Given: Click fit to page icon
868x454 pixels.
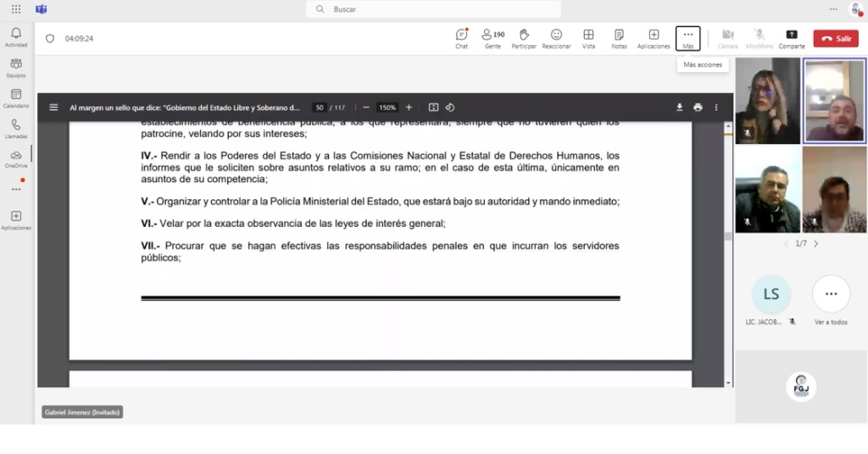Looking at the screenshot, I should 433,108.
